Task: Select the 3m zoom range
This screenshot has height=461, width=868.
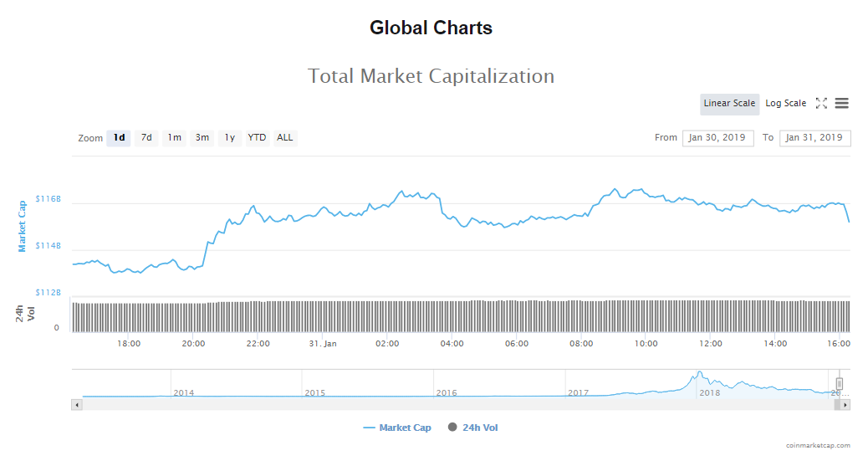Action: point(202,138)
